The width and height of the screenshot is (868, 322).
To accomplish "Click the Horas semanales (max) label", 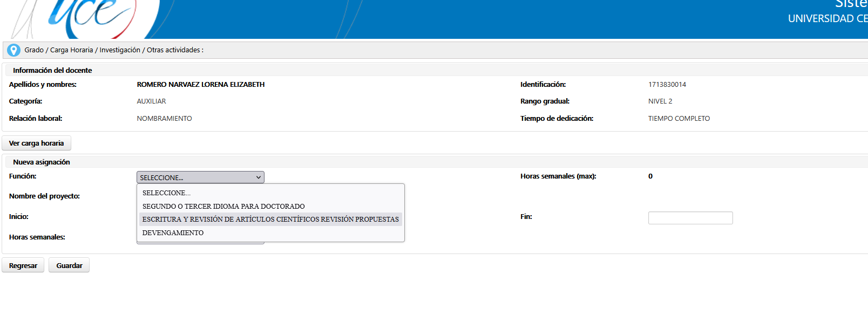I will point(558,176).
